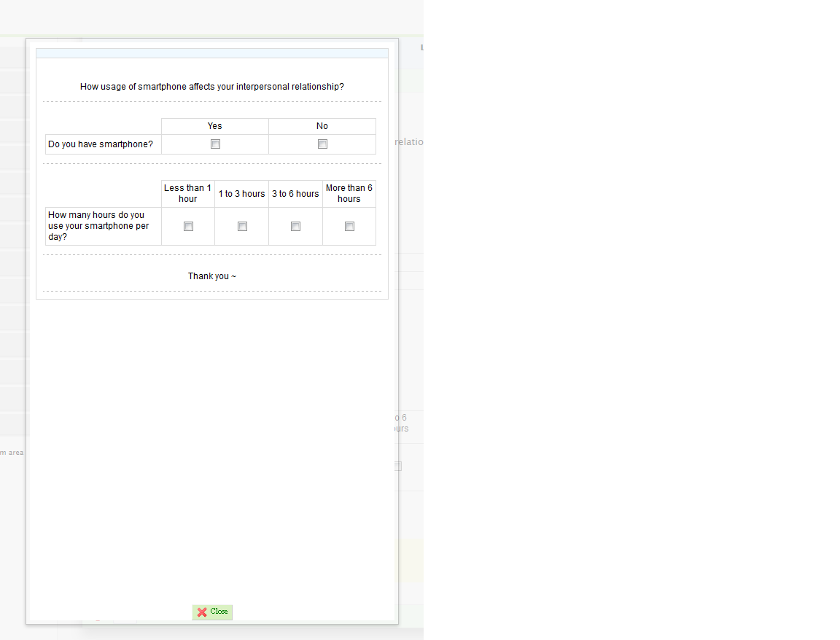Mark the 1 to 3 hours checkbox
This screenshot has height=640, width=840.
pos(242,227)
